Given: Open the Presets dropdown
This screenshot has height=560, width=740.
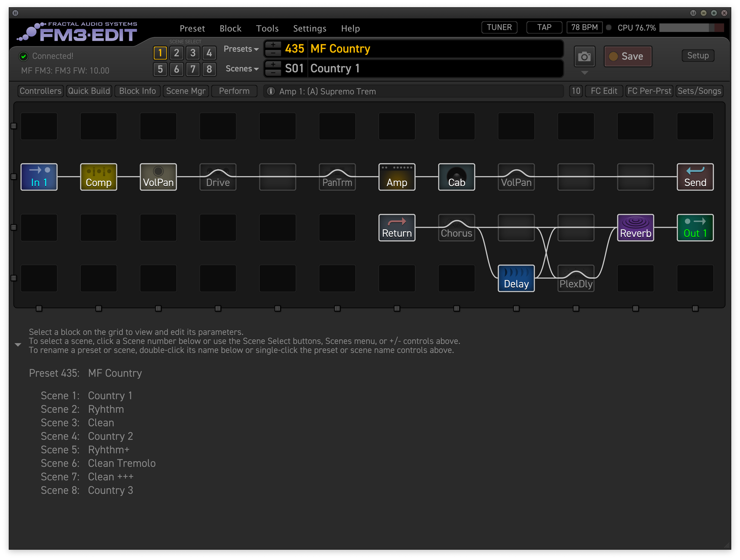Looking at the screenshot, I should coord(241,49).
